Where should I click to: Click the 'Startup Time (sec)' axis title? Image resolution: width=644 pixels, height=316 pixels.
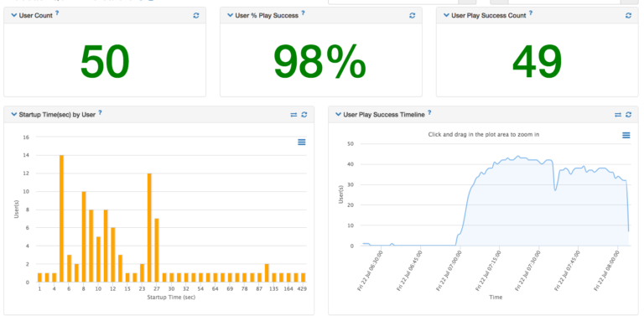[x=171, y=297]
